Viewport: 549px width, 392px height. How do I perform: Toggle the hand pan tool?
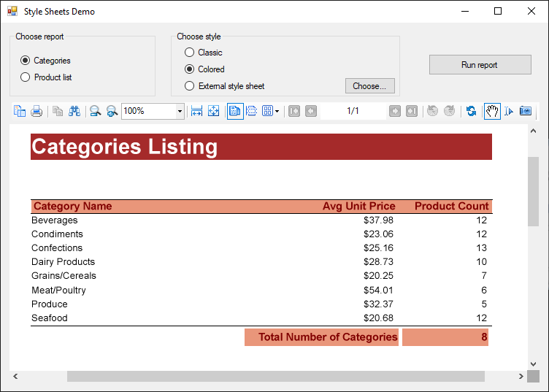492,111
